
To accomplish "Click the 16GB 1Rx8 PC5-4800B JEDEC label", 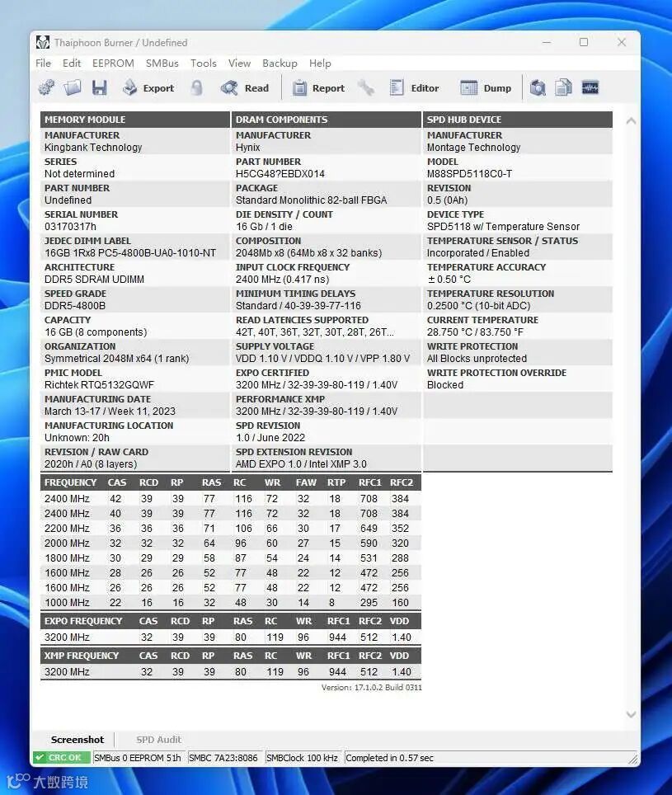I will 130,253.
